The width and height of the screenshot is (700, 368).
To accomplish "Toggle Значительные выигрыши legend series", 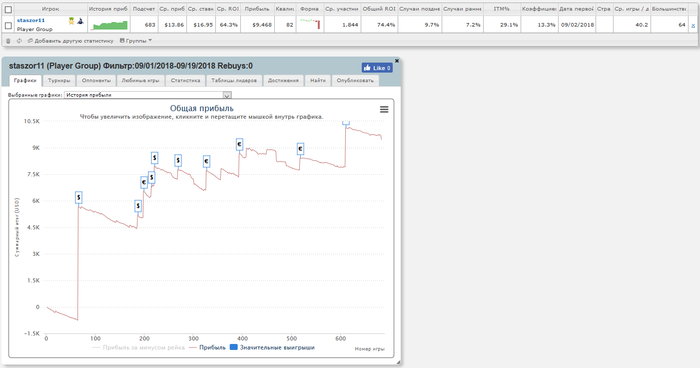I will click(272, 347).
